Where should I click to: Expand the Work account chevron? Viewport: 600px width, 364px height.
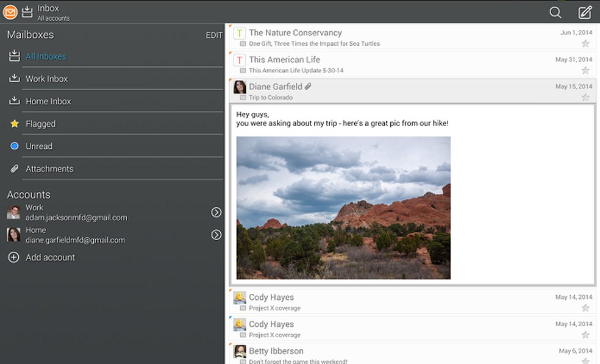coord(216,212)
